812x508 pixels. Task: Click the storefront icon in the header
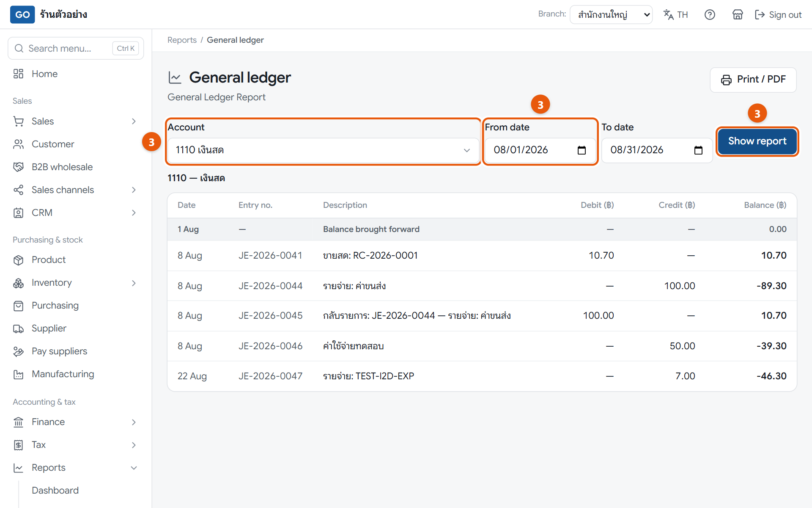click(x=738, y=15)
